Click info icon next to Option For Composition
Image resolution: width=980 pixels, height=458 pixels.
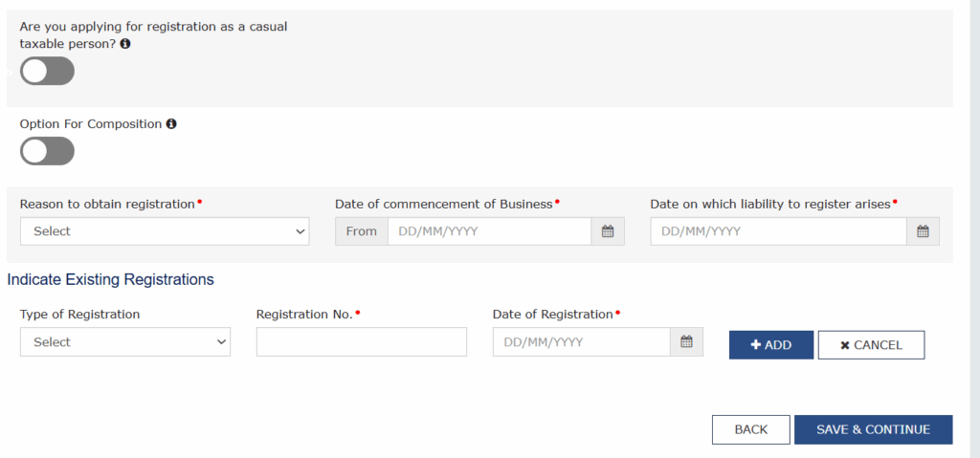pos(171,123)
